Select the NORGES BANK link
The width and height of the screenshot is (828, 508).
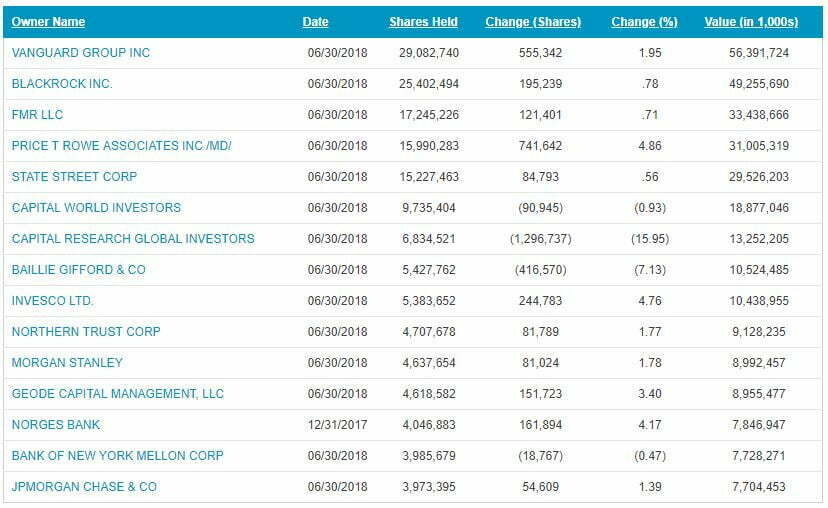58,425
